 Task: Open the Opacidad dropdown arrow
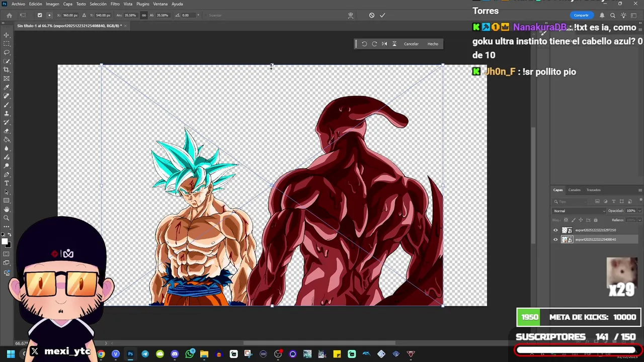(x=639, y=211)
